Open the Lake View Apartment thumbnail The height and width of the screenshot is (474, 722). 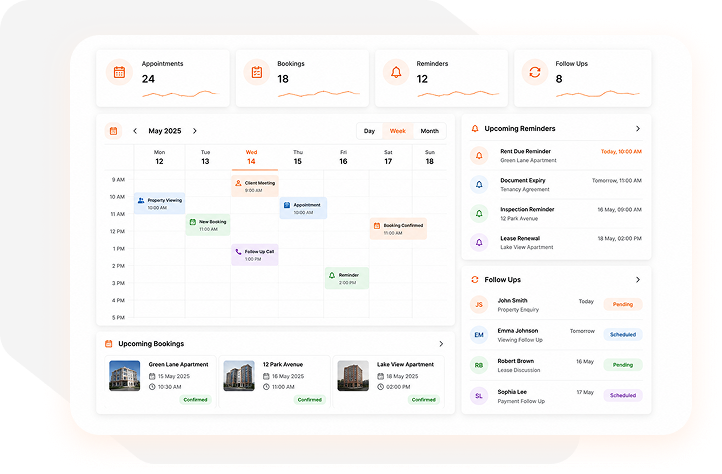point(353,376)
